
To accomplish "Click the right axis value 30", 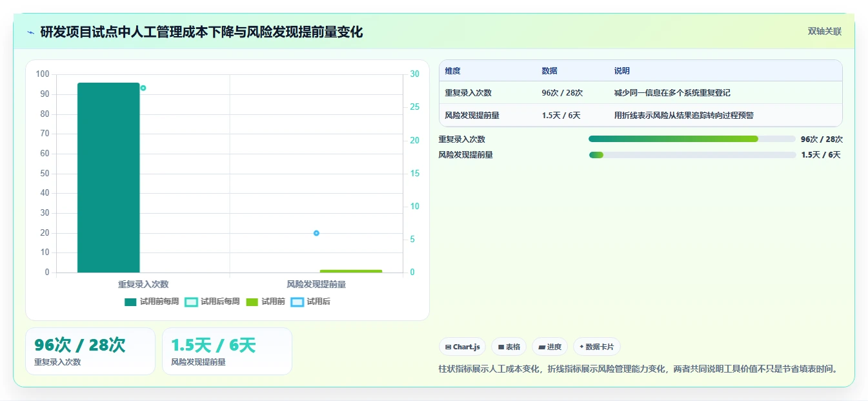I will (x=415, y=74).
